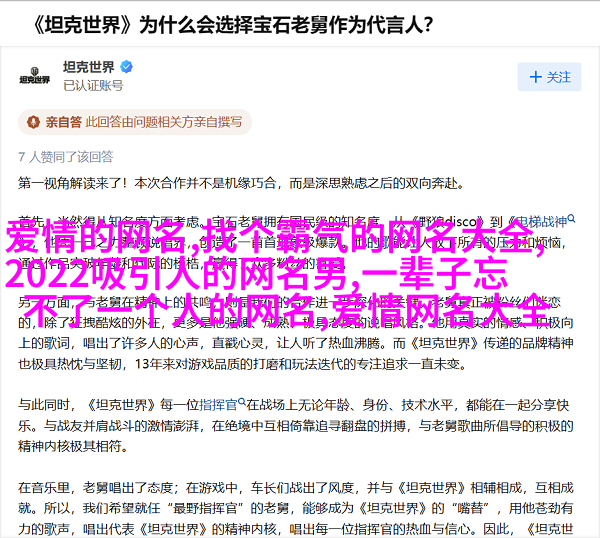Screen dimensions: 600x538
Task: Open the 电梯战神 search link
Action: click(x=541, y=222)
